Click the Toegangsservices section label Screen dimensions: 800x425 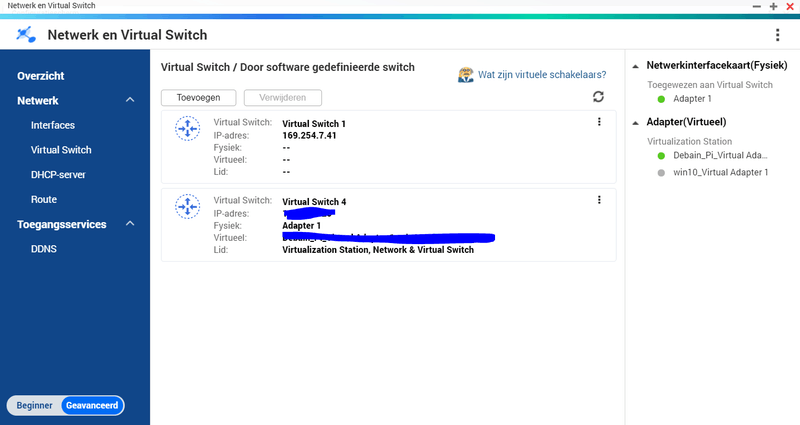click(x=62, y=224)
